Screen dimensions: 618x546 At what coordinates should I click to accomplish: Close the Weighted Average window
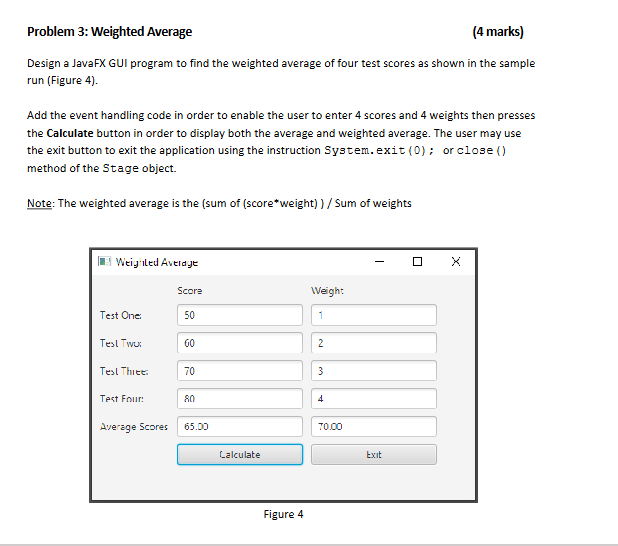click(x=456, y=261)
